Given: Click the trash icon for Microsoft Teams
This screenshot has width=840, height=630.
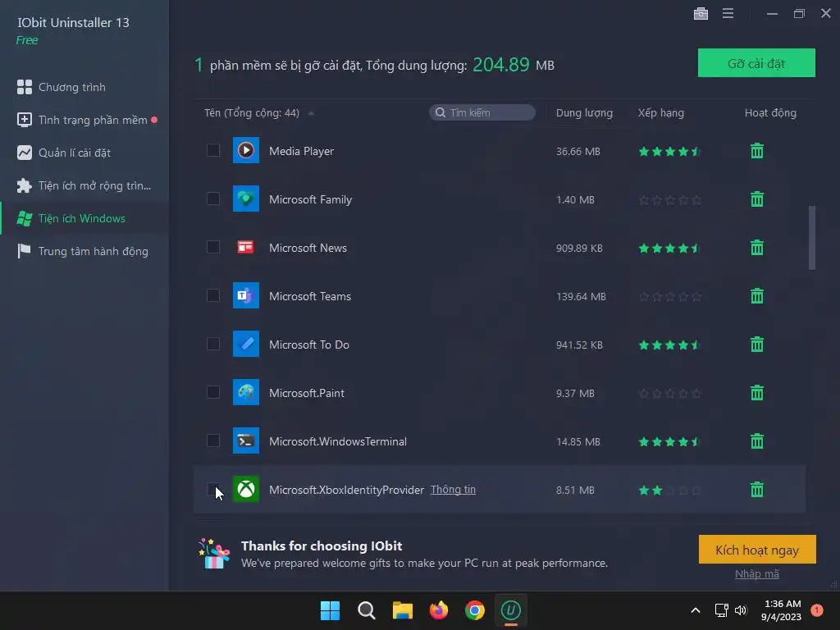Looking at the screenshot, I should click(x=756, y=295).
